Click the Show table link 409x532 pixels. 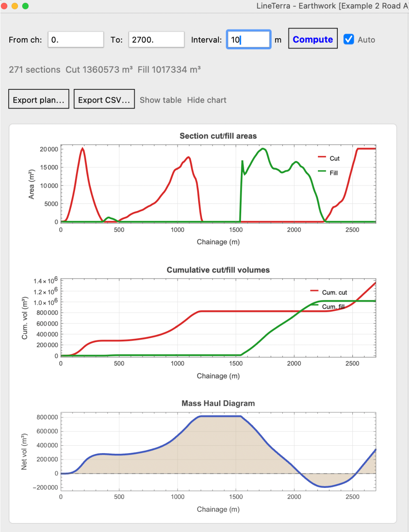[x=161, y=100]
